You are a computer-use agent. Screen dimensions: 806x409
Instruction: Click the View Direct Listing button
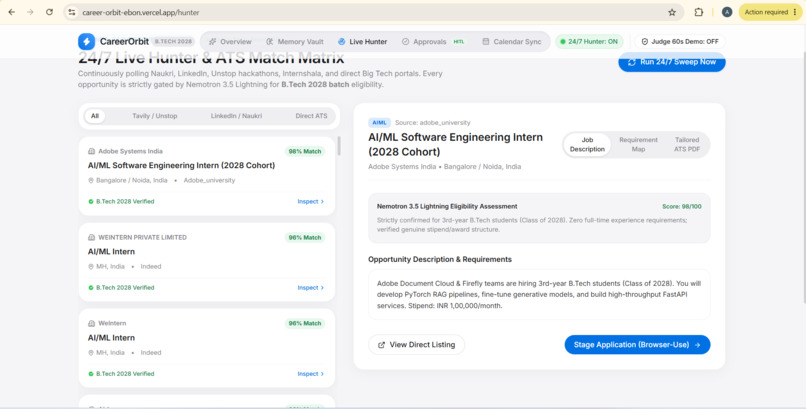(416, 345)
